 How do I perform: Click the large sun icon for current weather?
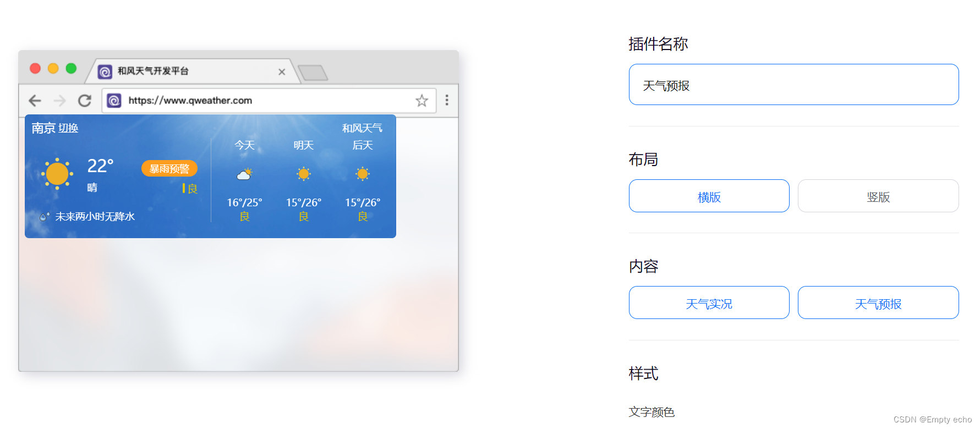[57, 174]
